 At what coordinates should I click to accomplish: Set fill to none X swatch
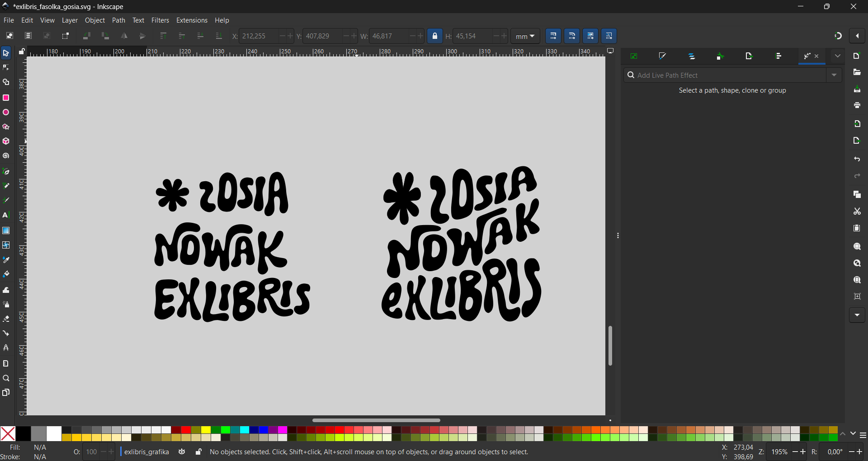tap(8, 434)
